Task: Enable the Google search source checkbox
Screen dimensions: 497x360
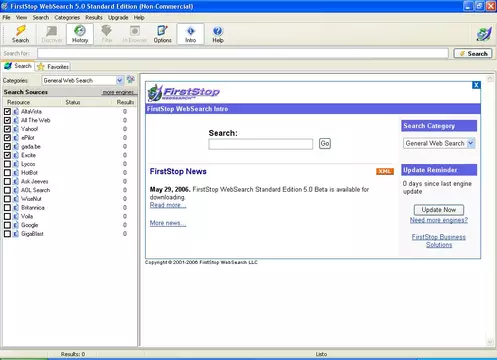Action: (x=7, y=225)
